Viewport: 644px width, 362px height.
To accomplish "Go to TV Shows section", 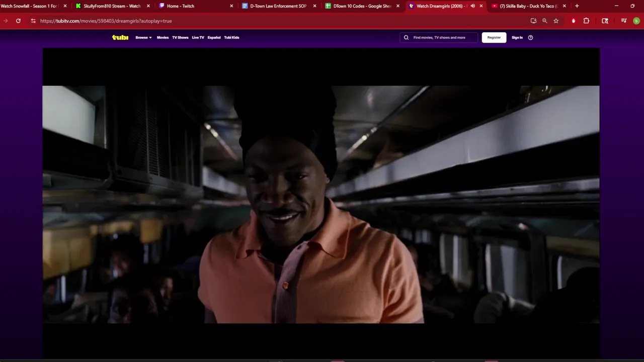I will tap(180, 37).
